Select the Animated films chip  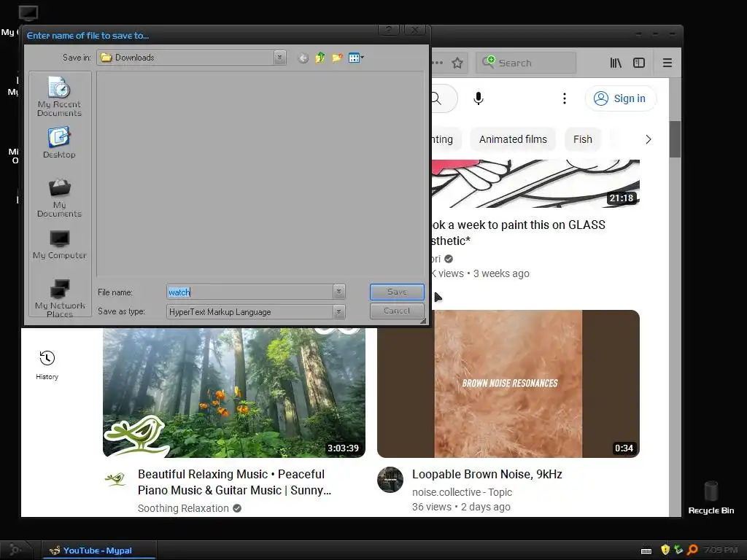tap(513, 139)
